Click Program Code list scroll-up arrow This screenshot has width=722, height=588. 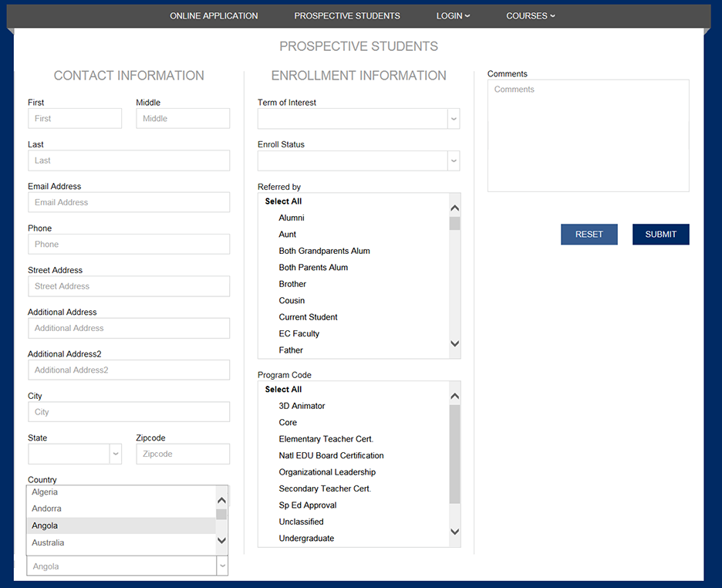click(454, 396)
